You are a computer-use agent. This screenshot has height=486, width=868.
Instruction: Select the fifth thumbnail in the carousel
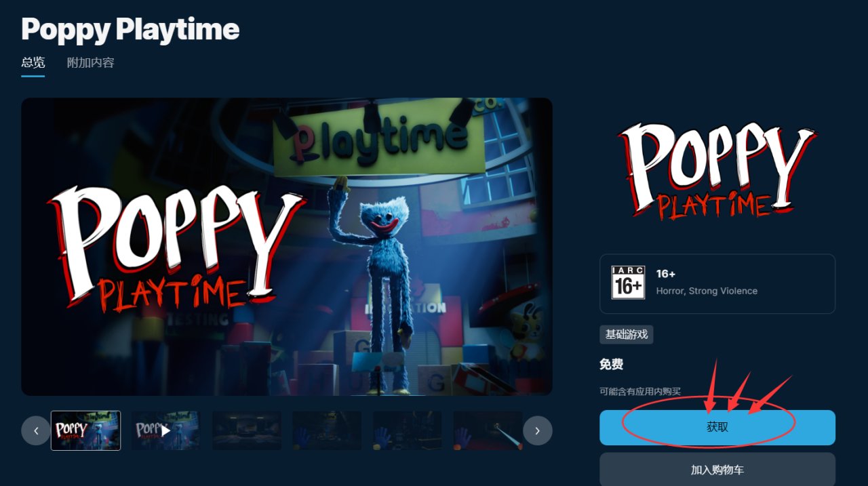408,430
